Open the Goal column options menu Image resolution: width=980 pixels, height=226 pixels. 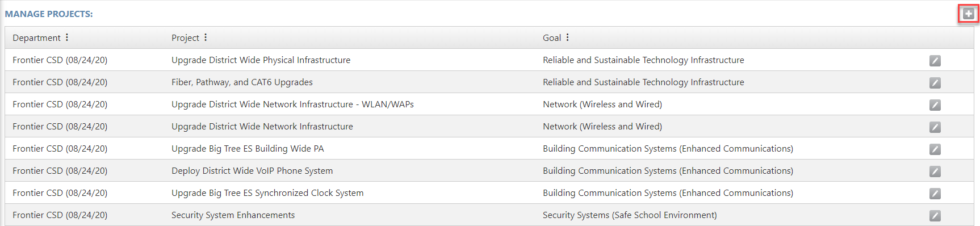(567, 37)
